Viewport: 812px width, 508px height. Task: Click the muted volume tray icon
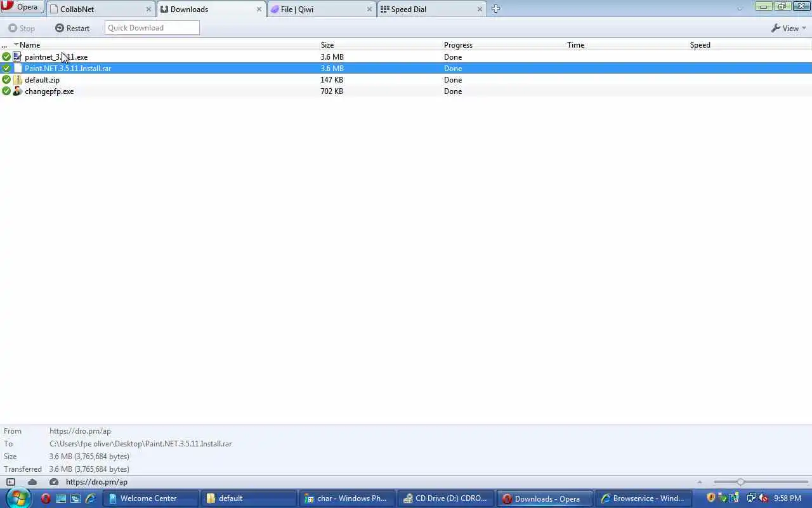pyautogui.click(x=763, y=498)
